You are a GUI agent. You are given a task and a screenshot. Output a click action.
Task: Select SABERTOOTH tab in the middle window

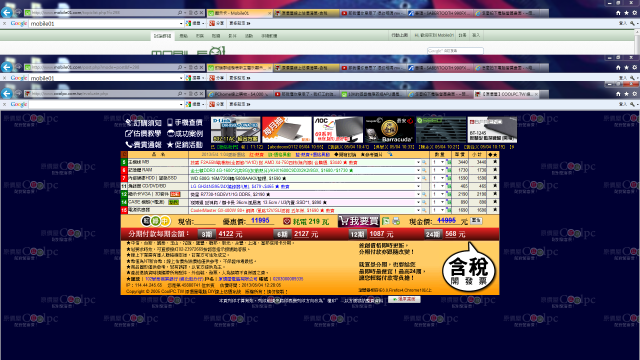point(440,68)
